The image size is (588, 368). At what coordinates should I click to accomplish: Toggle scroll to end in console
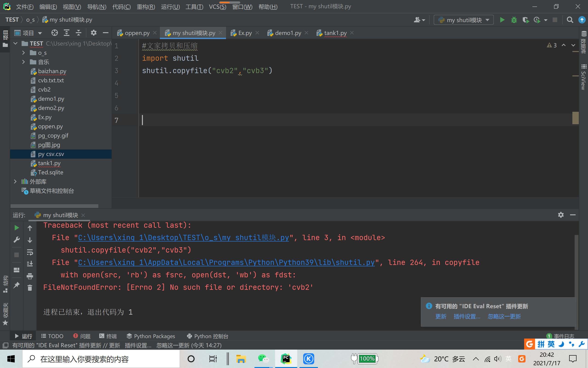(30, 264)
